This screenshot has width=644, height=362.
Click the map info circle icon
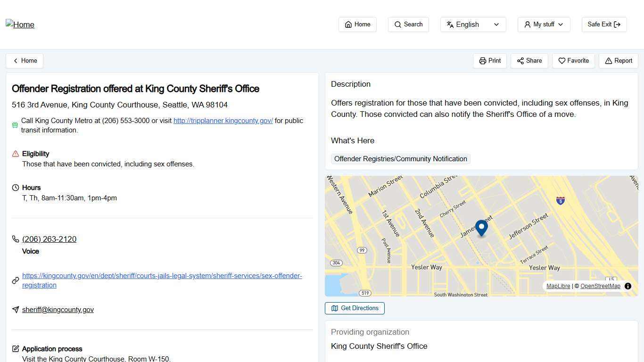(627, 286)
